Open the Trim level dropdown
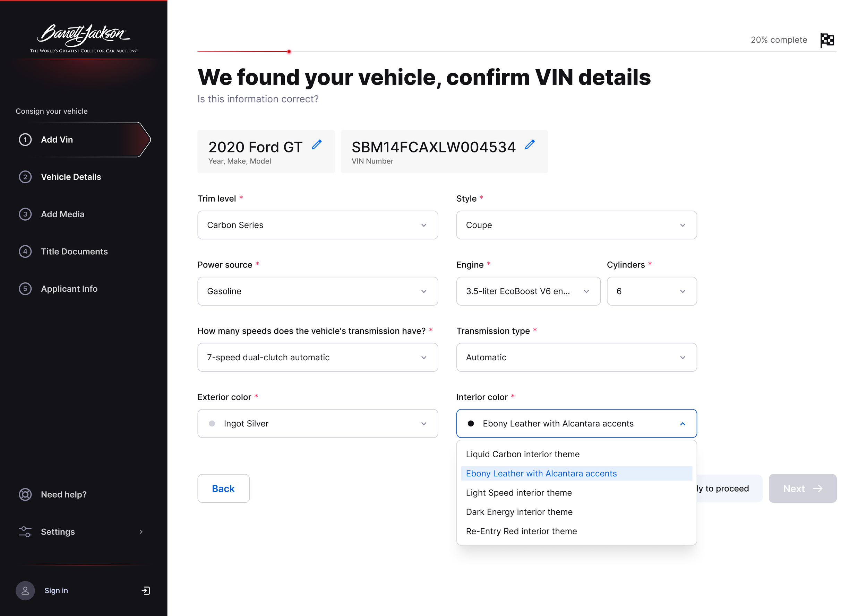 (x=318, y=225)
